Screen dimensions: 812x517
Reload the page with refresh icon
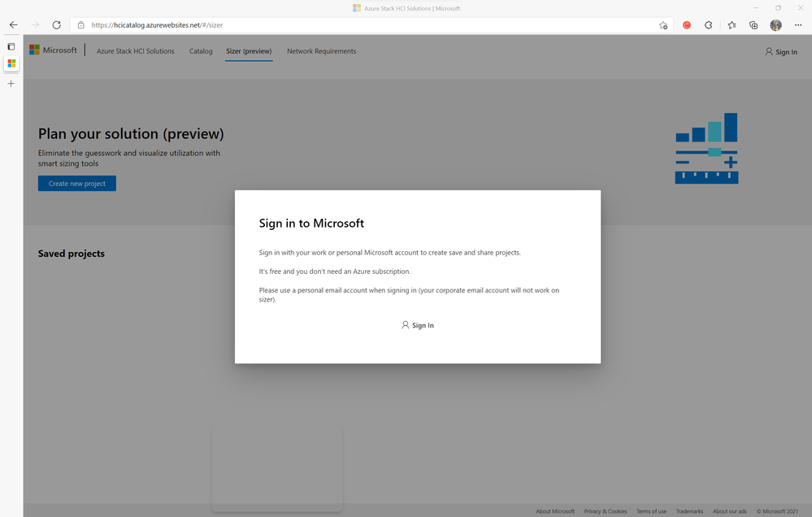coord(56,25)
